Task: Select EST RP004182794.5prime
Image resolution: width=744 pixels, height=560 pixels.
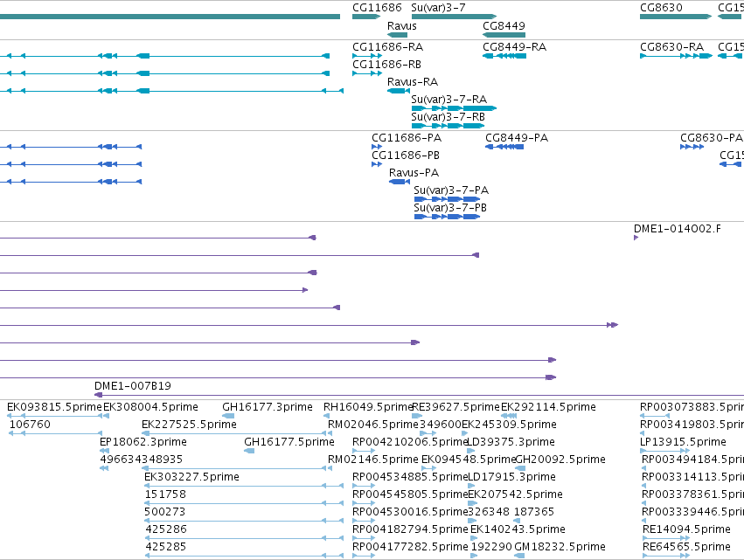Action: coord(364,538)
